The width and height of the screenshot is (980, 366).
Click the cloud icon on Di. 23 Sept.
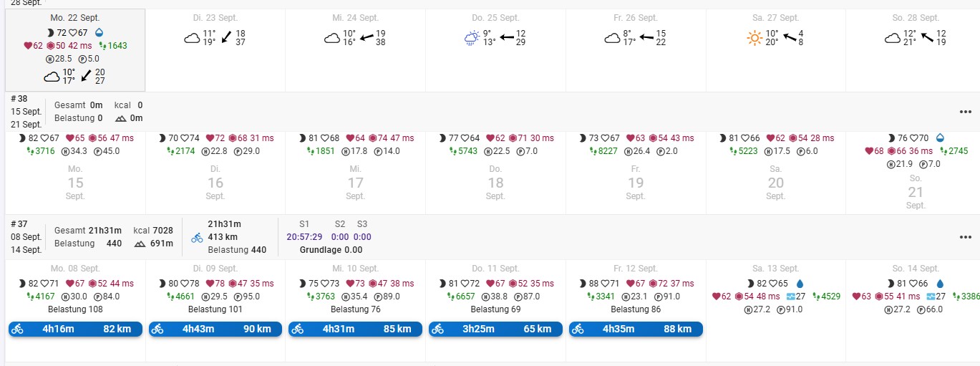(192, 38)
